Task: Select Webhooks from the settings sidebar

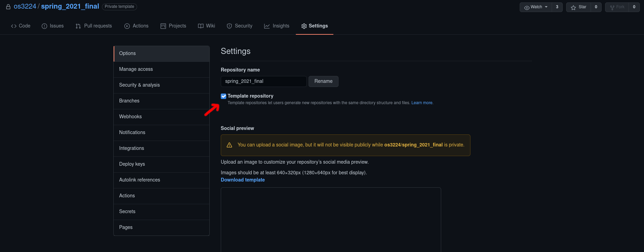Action: (130, 117)
